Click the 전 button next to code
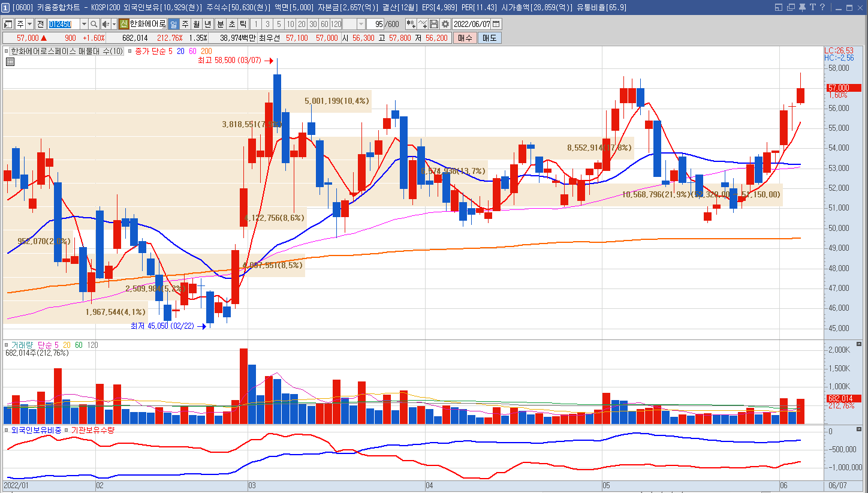The height and width of the screenshot is (493, 868). pyautogui.click(x=40, y=24)
